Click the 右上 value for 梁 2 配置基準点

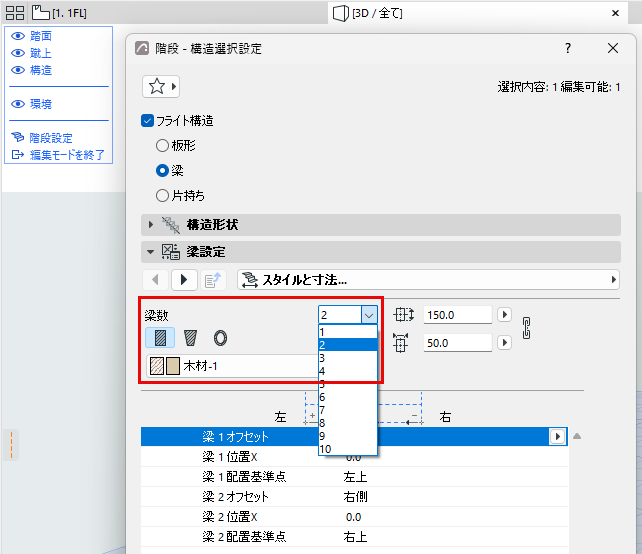(x=355, y=537)
